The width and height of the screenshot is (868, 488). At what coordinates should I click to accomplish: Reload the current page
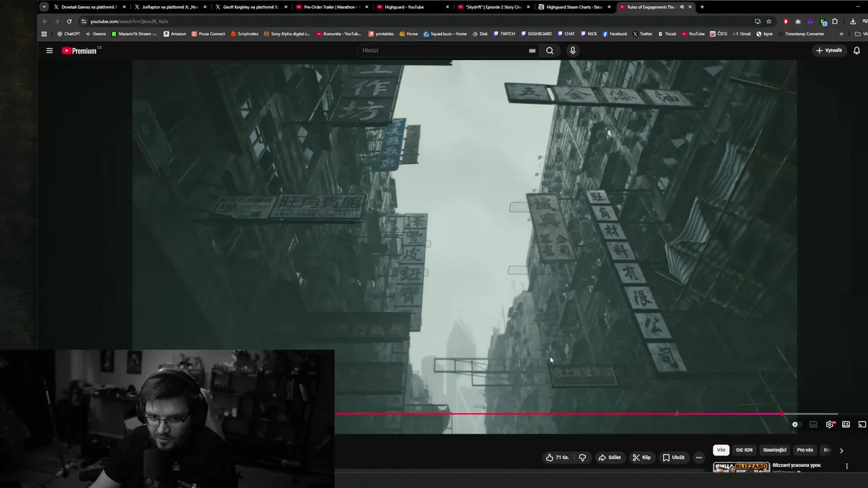tap(69, 21)
